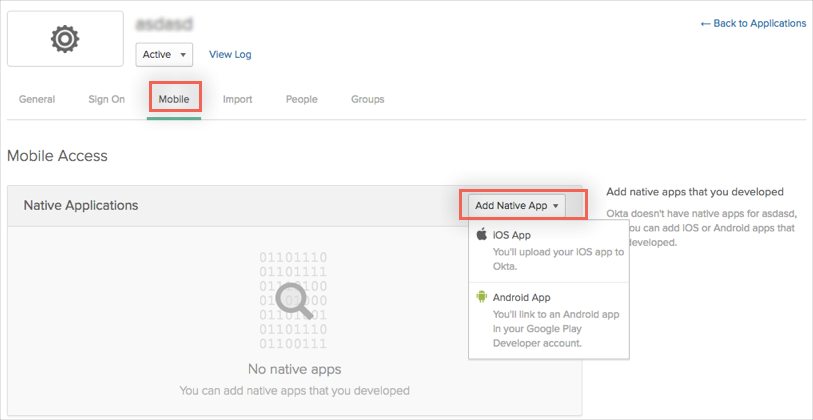Click the Native Applications panel header
813x420 pixels.
pyautogui.click(x=81, y=205)
